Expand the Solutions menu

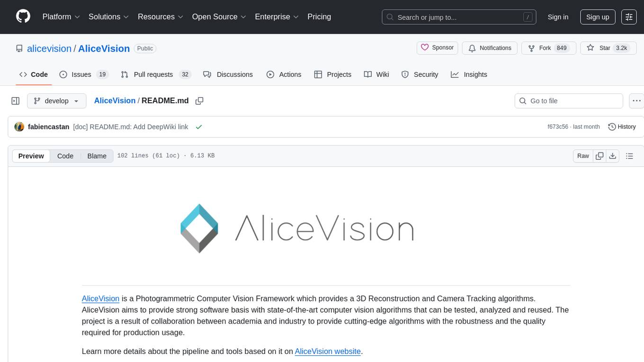(x=109, y=17)
